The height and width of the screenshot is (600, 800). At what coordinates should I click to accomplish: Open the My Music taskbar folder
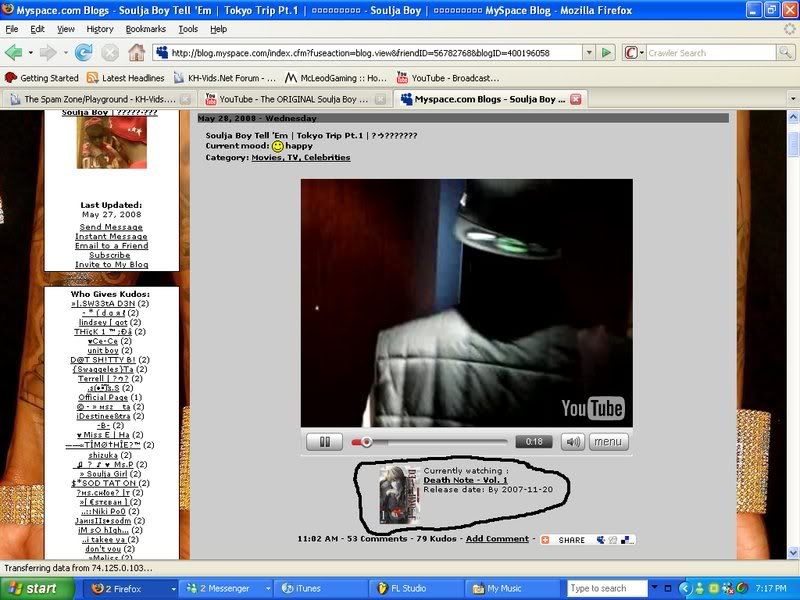(x=512, y=589)
